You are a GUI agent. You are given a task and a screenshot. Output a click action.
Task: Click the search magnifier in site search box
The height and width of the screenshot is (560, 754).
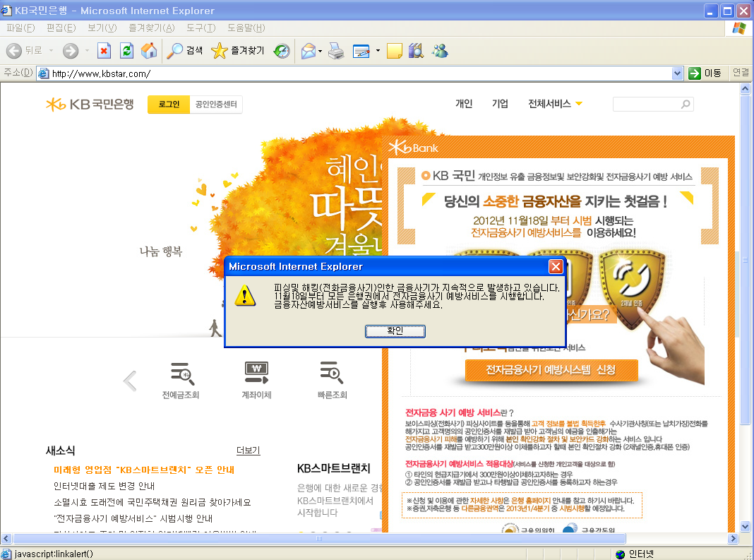(x=686, y=104)
